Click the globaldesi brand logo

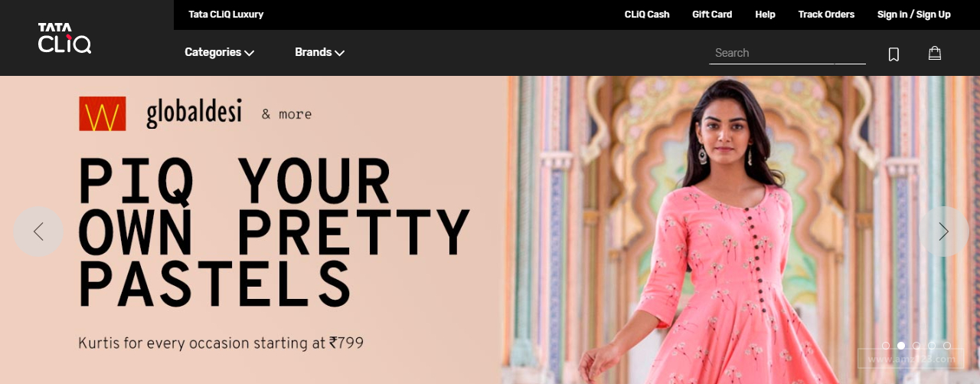(194, 113)
